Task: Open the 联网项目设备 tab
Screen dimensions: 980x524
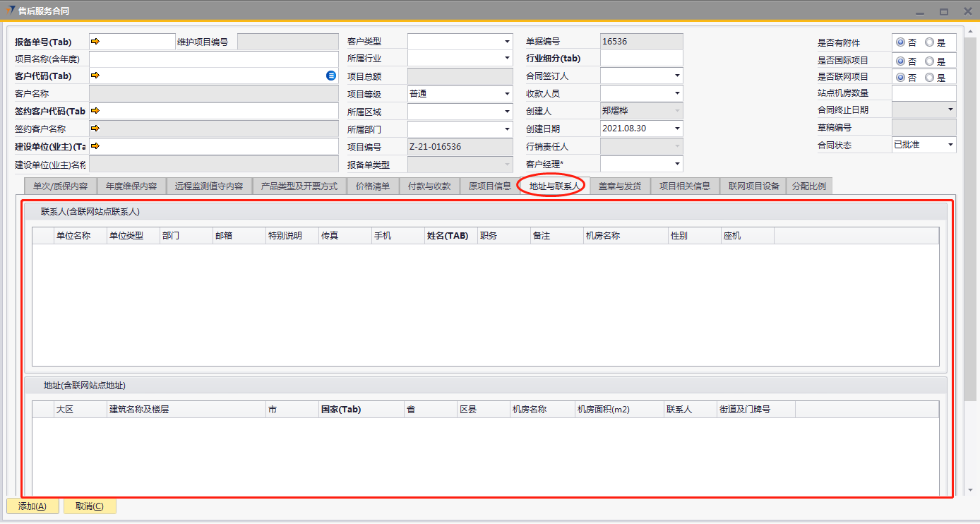Action: (753, 186)
